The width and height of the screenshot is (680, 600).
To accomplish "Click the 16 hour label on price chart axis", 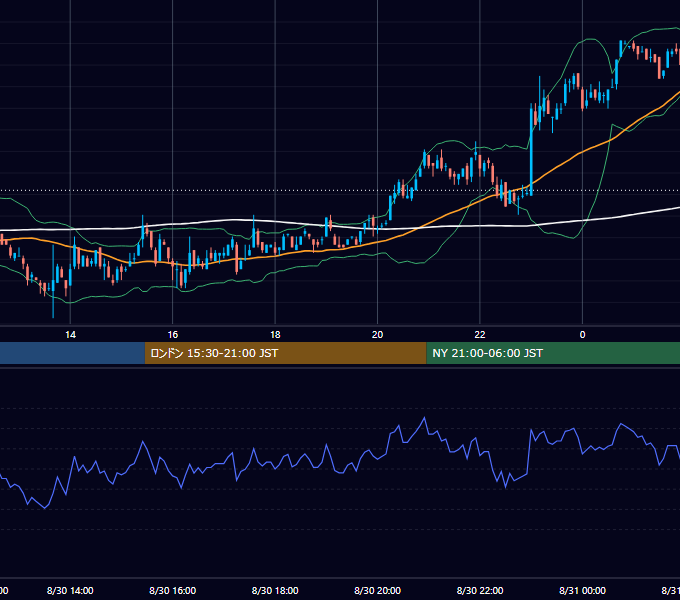I will [173, 335].
